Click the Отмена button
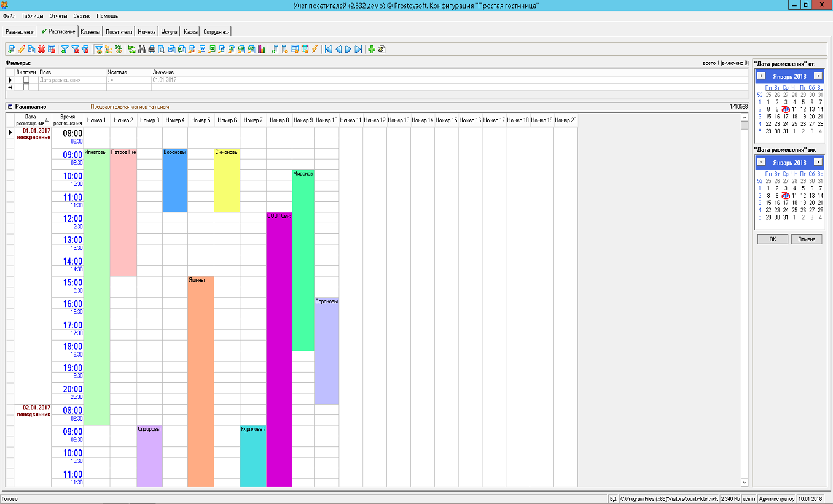The height and width of the screenshot is (504, 833). [x=807, y=239]
